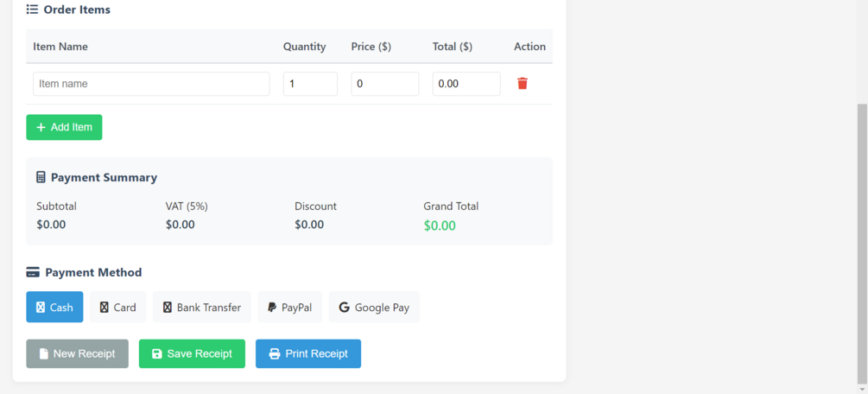Focus the Item name text field
Image resolution: width=868 pixels, height=394 pixels.
click(x=151, y=84)
